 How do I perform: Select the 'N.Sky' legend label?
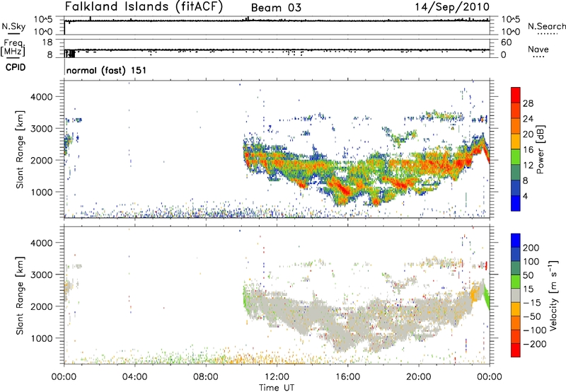(13, 26)
